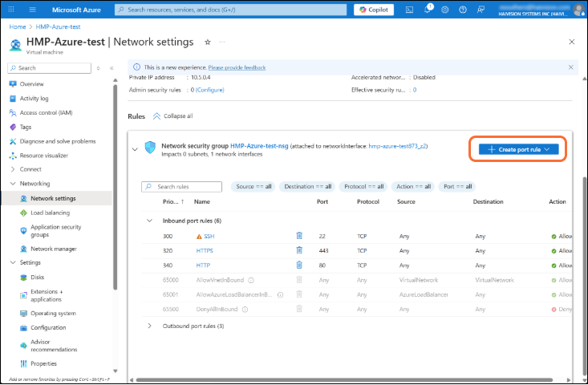Click trash icon for HTTP rule
588x385 pixels.
pos(299,265)
